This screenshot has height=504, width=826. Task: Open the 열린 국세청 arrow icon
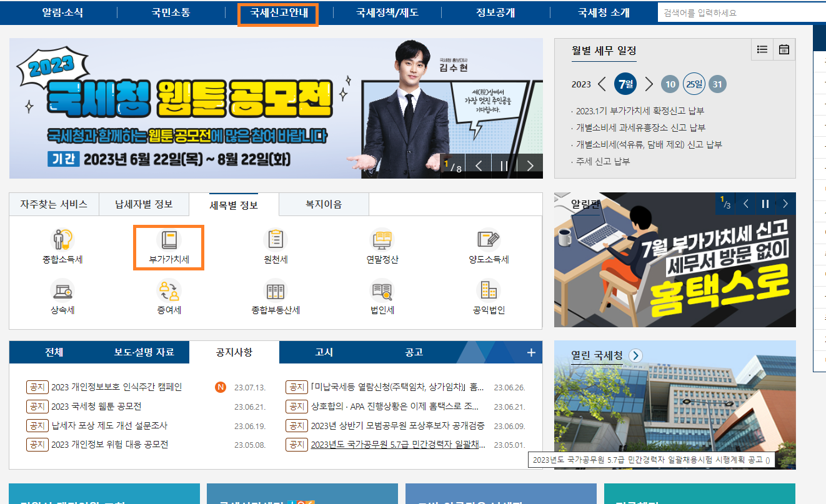click(636, 355)
